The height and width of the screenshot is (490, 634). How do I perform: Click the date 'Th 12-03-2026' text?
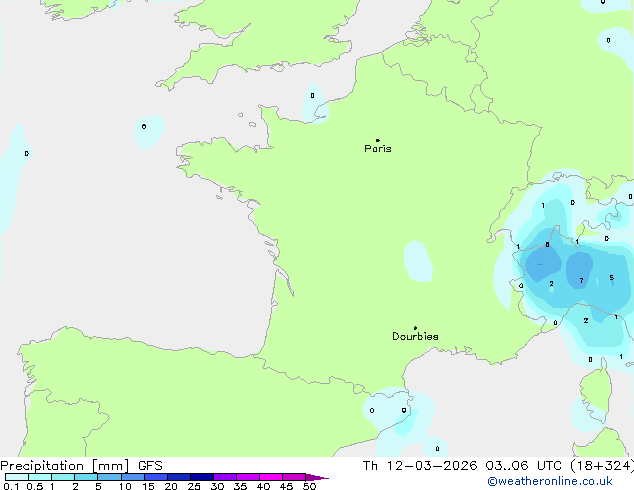click(420, 466)
